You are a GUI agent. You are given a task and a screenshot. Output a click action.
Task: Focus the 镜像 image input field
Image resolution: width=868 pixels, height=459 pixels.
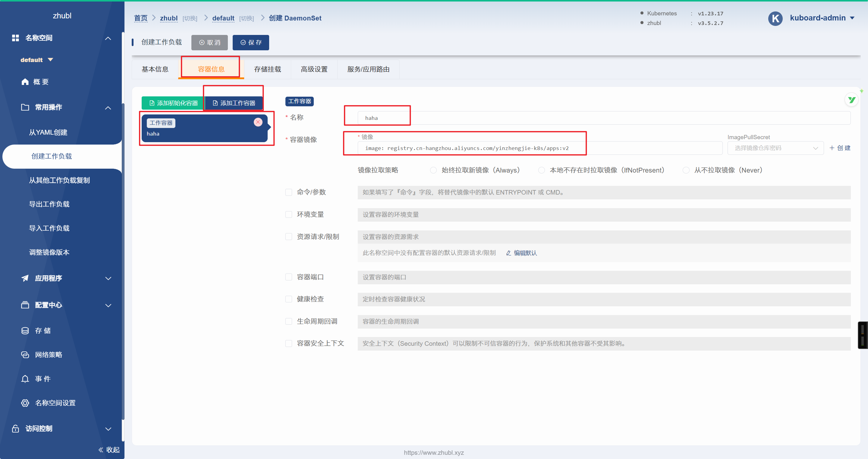pos(540,148)
